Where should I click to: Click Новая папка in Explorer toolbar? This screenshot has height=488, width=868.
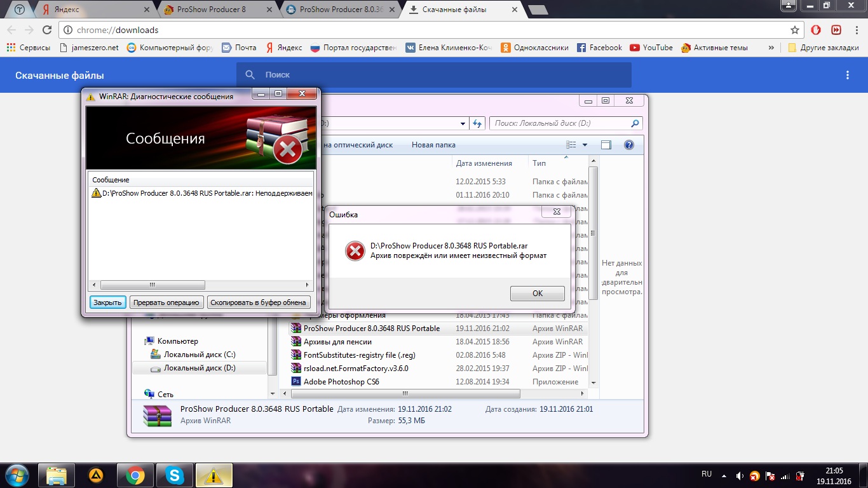tap(433, 145)
